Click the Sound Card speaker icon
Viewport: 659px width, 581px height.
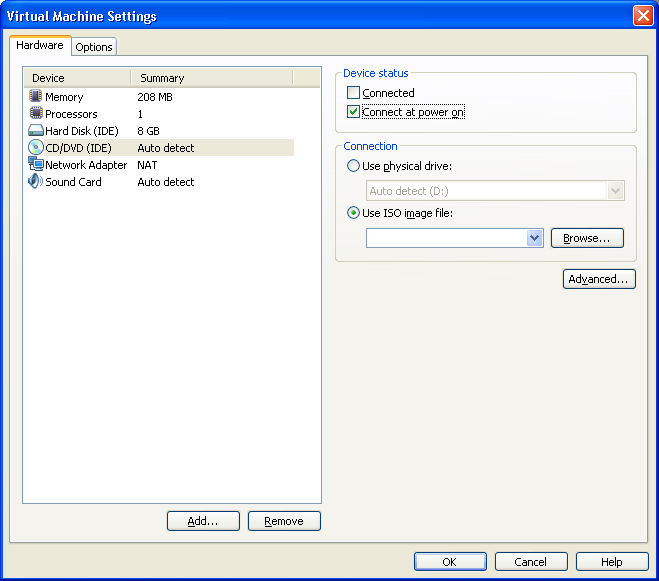36,182
